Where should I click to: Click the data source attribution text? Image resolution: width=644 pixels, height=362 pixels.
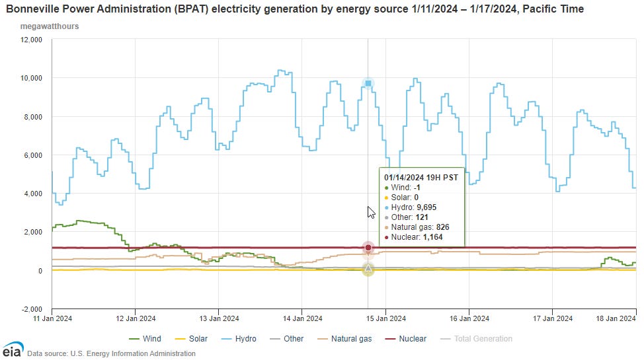click(111, 353)
